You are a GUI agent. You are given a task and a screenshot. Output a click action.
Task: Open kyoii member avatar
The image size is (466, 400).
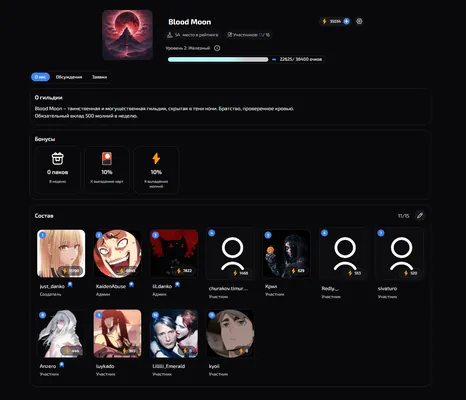pos(230,333)
